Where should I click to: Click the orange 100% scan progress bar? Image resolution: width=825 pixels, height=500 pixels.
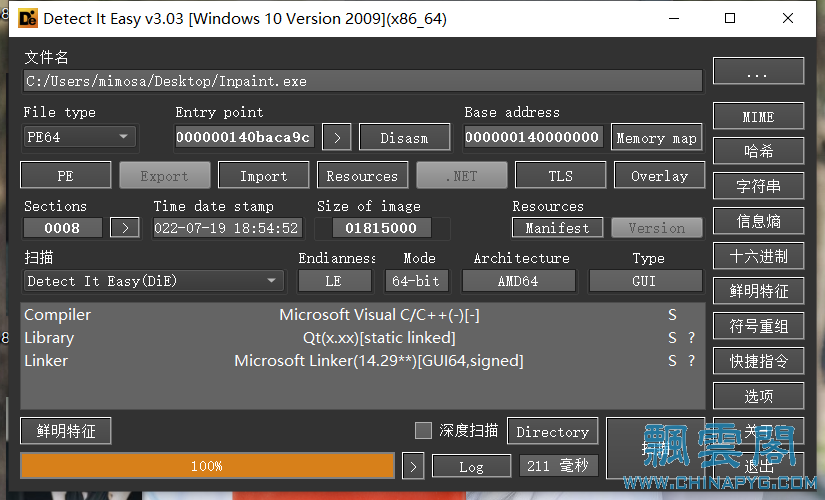(207, 466)
